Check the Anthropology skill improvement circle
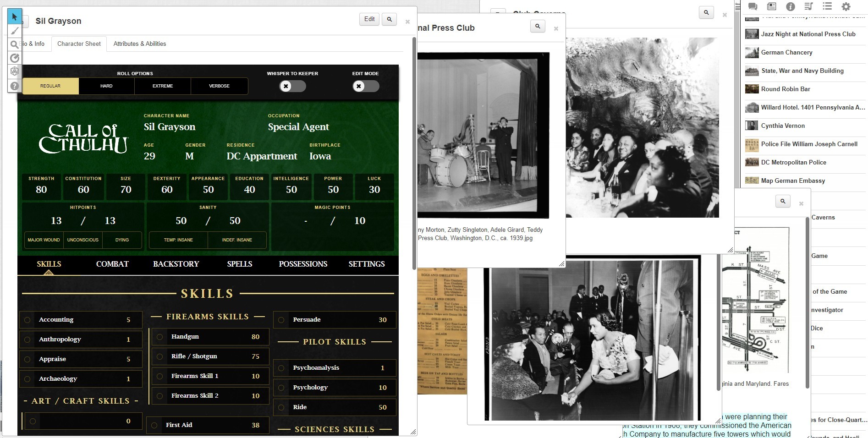Screen dimensions: 868x438 point(27,339)
